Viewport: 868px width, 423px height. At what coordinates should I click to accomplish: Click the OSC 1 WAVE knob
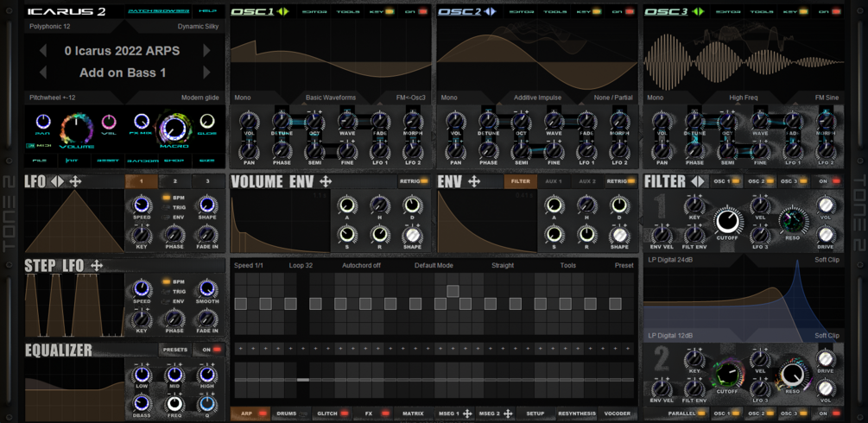click(x=346, y=121)
